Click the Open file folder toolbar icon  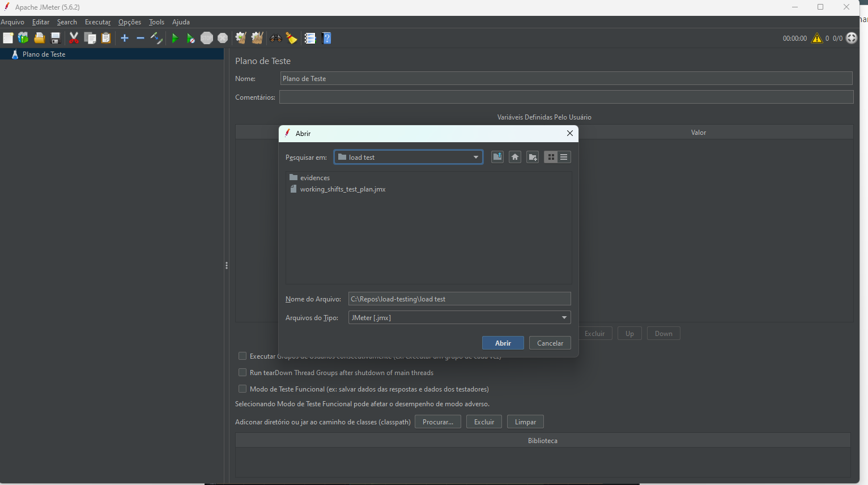tap(39, 38)
